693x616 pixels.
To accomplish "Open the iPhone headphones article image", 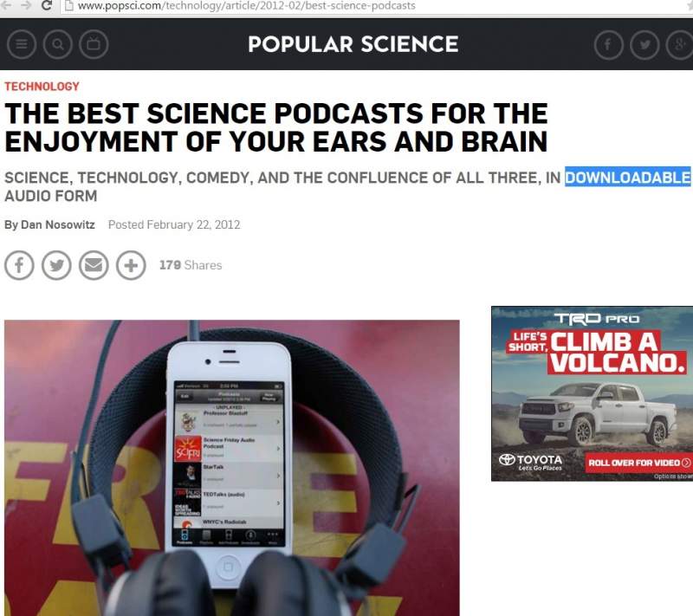I will click(232, 468).
